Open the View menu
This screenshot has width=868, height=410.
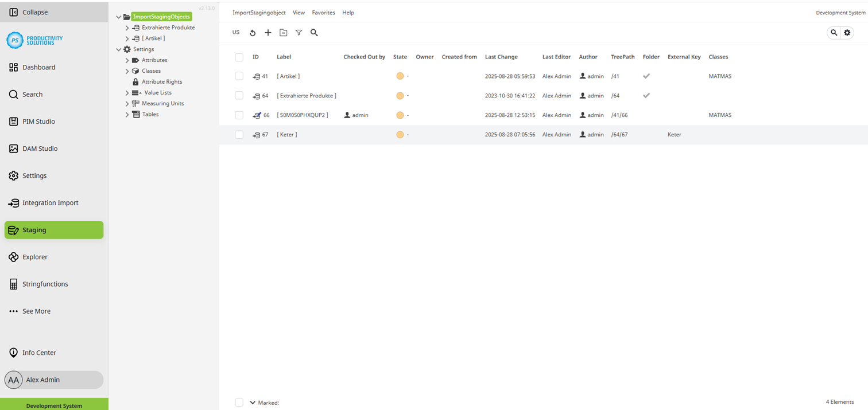pos(299,12)
